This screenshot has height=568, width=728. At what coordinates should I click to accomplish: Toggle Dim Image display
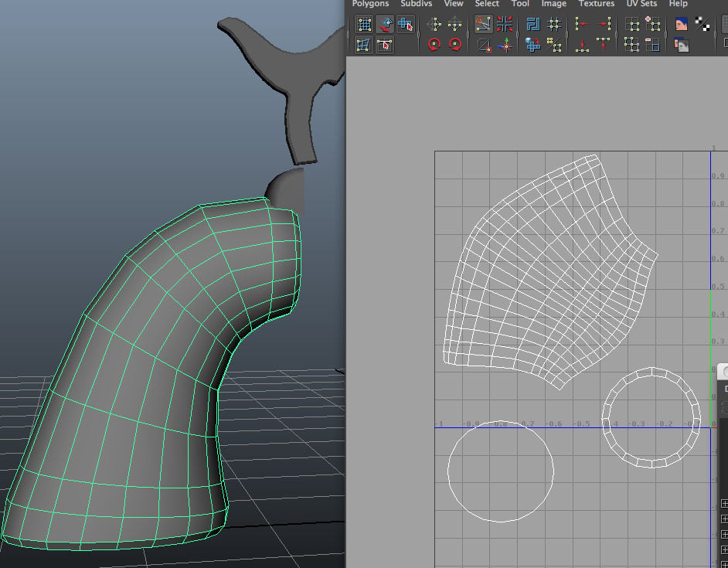681,45
